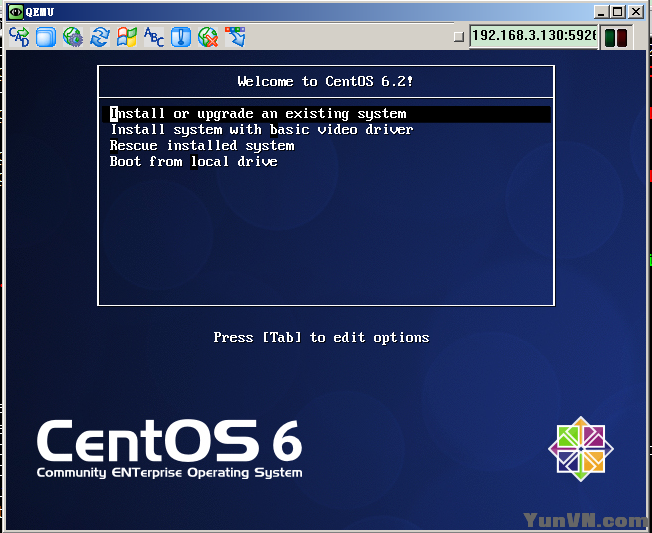Select Boot from local drive

click(326, 161)
